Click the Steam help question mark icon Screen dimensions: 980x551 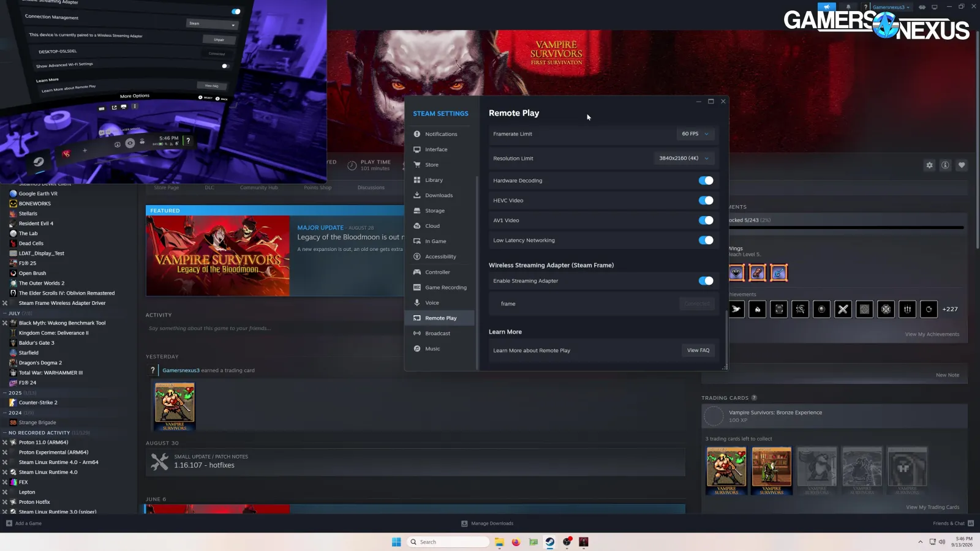pyautogui.click(x=865, y=7)
